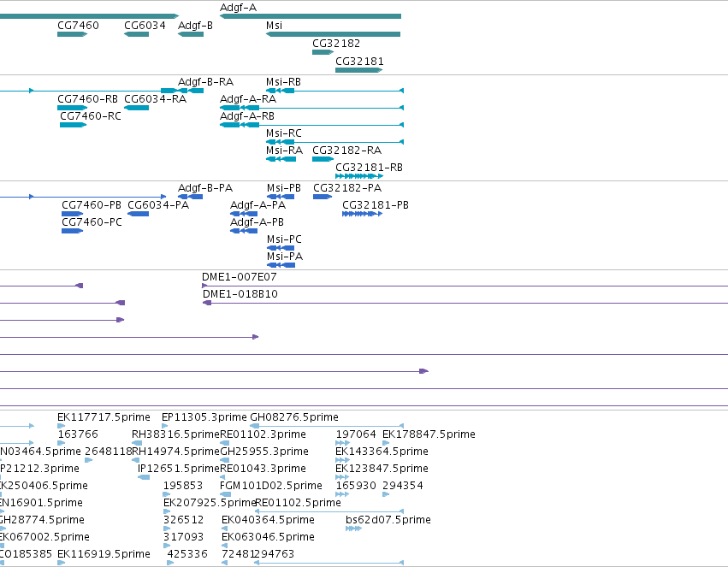Select the 317093 feature
Image resolution: width=728 pixels, height=567 pixels.
[x=167, y=546]
